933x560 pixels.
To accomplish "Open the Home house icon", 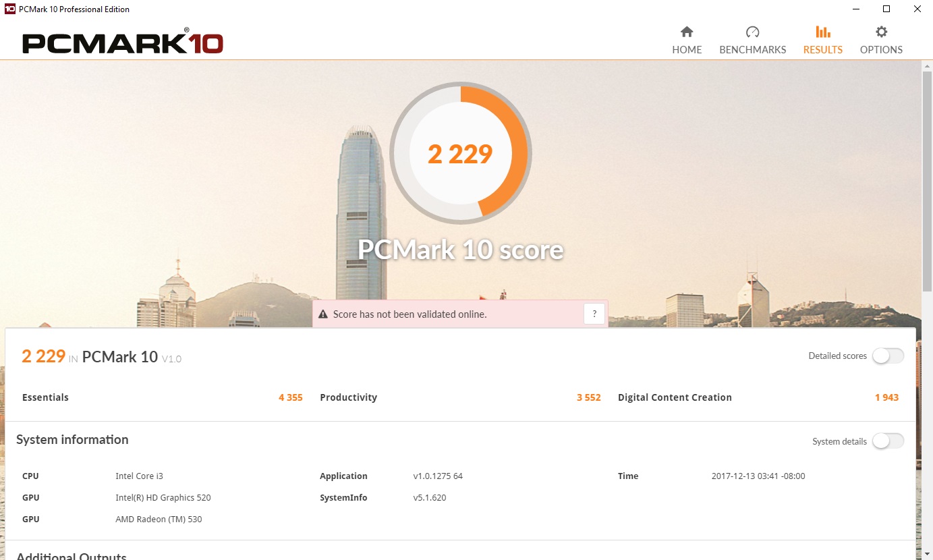I will pyautogui.click(x=687, y=32).
